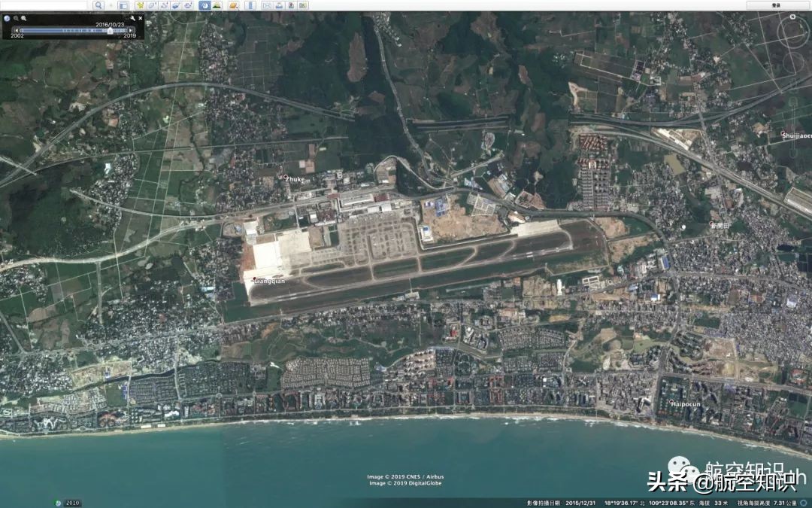
Task: Toggle sunlight across landscape icon
Action: (217, 5)
